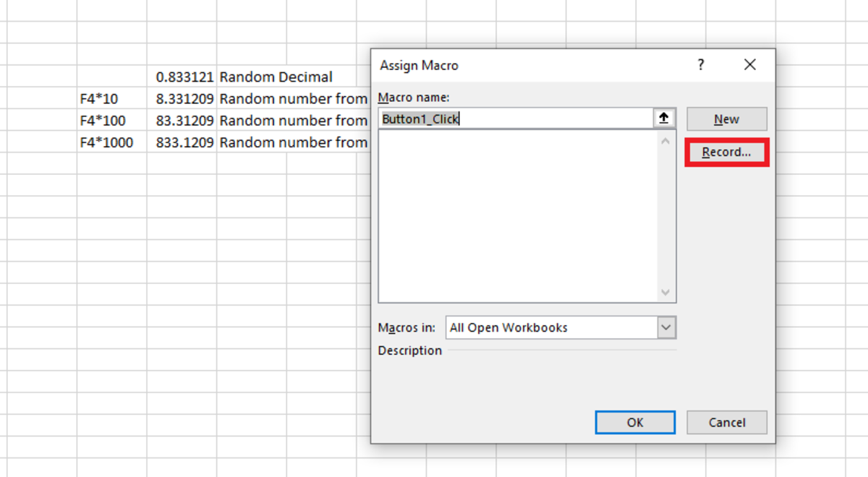Click the chevron icon on the workbooks selector

pyautogui.click(x=665, y=327)
